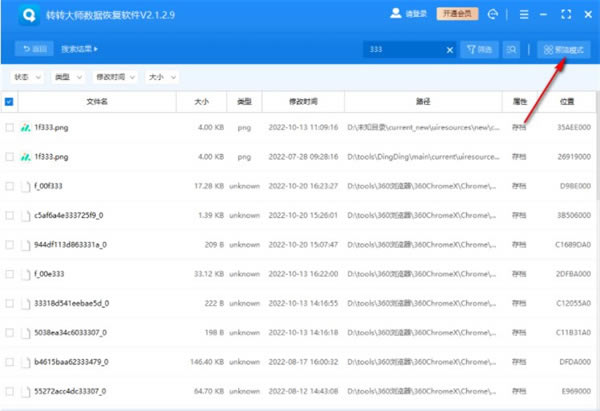Image resolution: width=600 pixels, height=411 pixels.
Task: Click the 筛选 filter funnel button
Action: [478, 49]
